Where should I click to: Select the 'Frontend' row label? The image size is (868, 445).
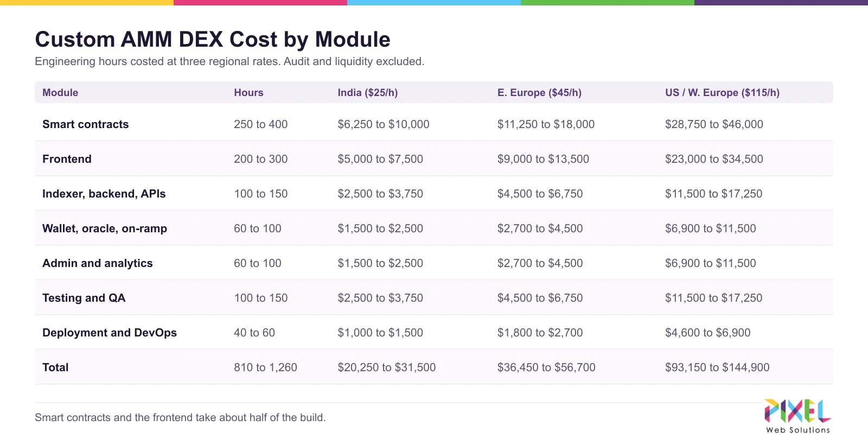(67, 159)
